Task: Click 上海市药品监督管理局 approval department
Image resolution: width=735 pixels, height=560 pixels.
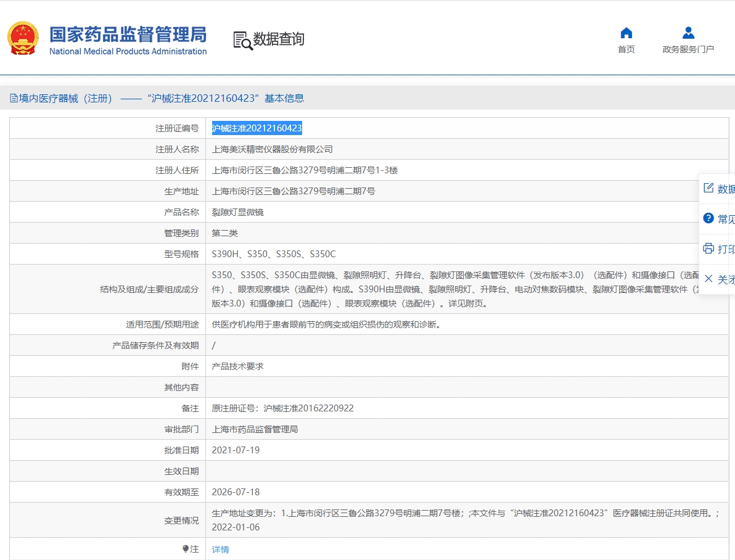Action: (255, 429)
